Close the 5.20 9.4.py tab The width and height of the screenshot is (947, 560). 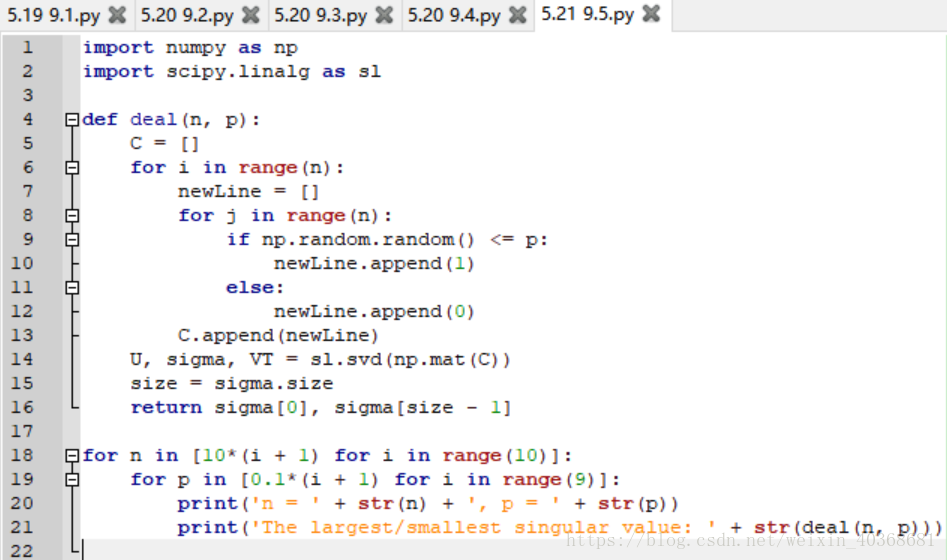click(518, 15)
